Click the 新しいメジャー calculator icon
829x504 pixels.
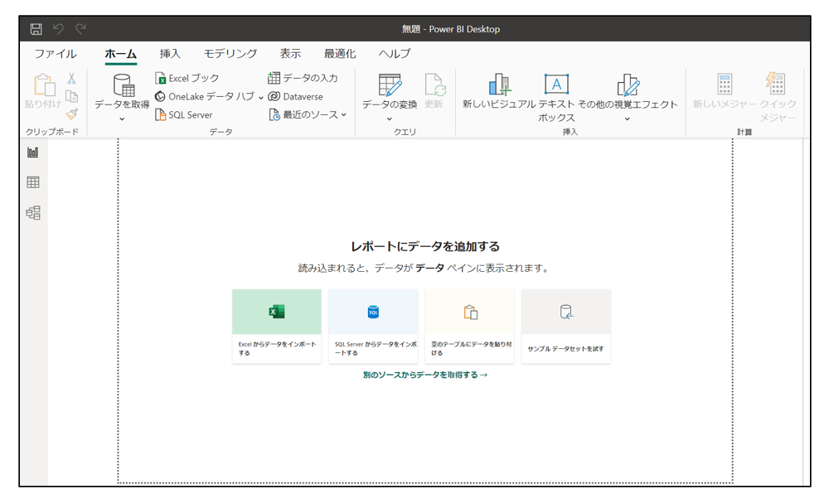(x=725, y=84)
